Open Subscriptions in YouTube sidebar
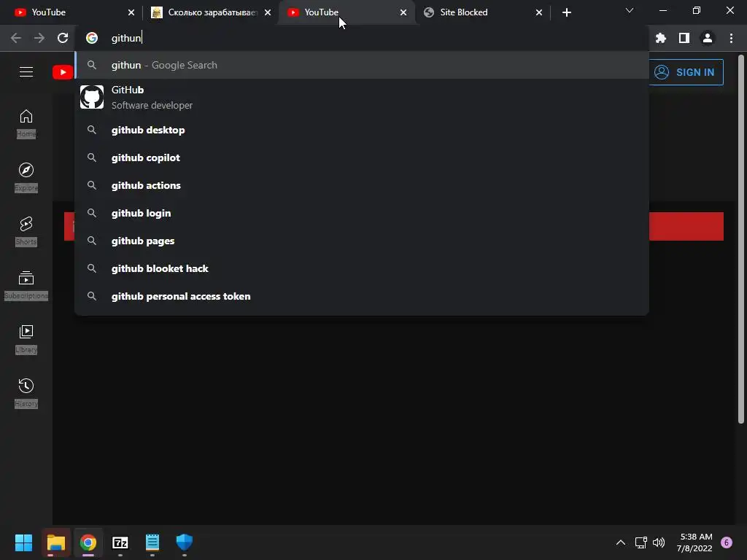Image resolution: width=747 pixels, height=560 pixels. pos(26,285)
